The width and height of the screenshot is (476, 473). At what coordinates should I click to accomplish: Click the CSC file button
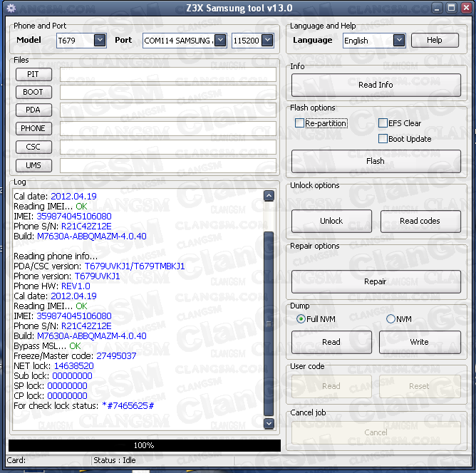33,147
